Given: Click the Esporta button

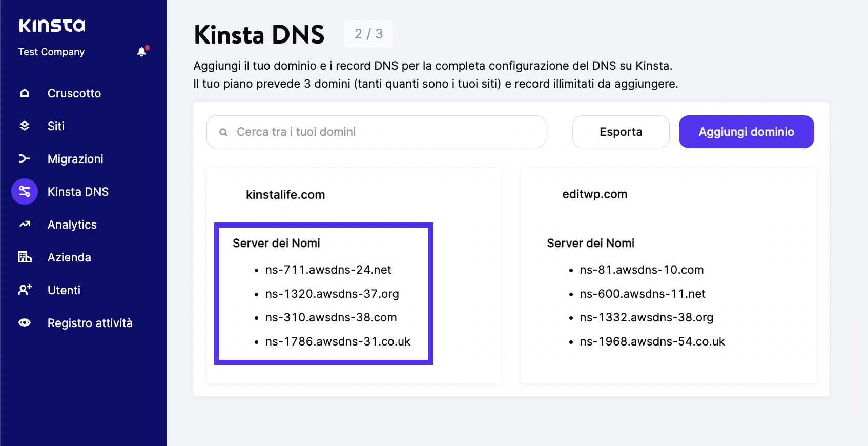Looking at the screenshot, I should tap(621, 132).
